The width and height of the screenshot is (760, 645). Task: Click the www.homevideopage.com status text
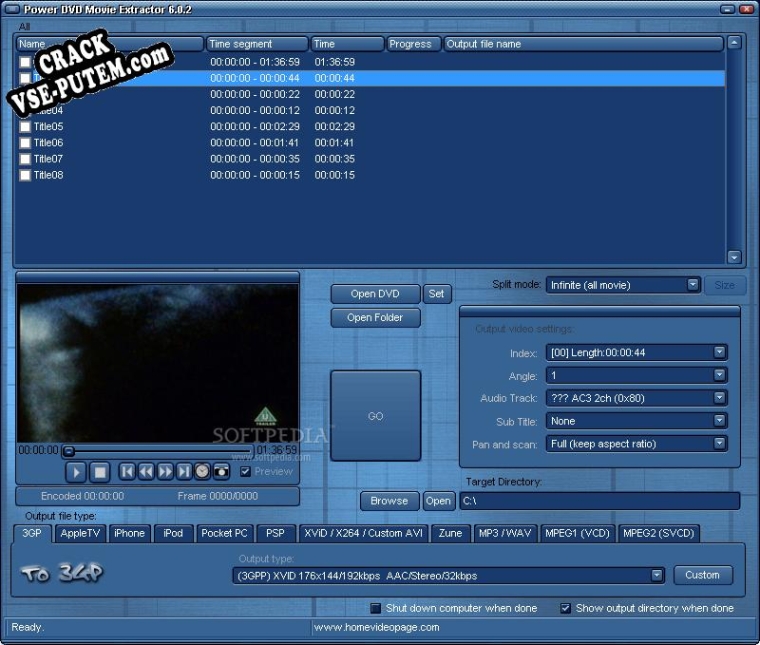tap(377, 627)
